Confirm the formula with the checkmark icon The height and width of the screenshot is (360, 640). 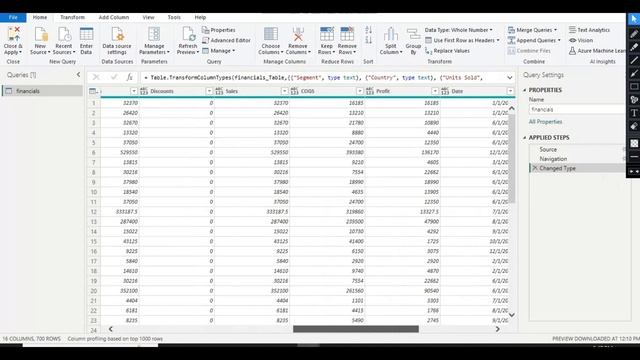click(113, 77)
